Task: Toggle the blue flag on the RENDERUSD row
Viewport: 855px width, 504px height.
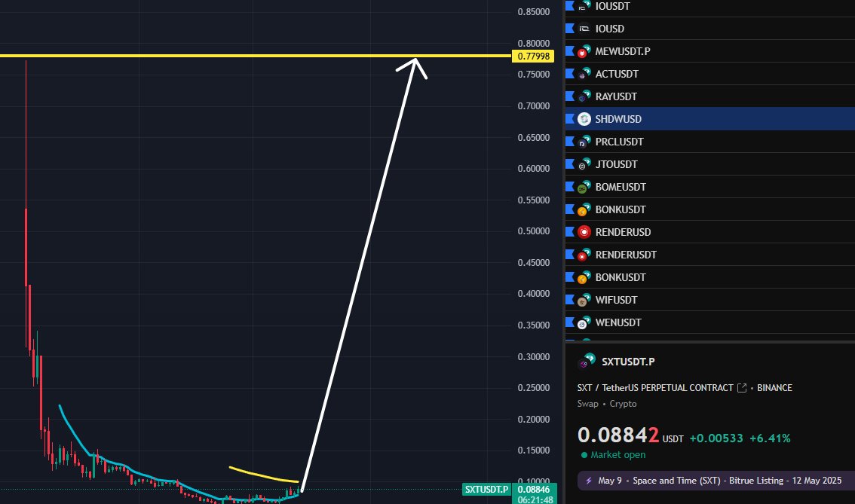Action: point(570,232)
